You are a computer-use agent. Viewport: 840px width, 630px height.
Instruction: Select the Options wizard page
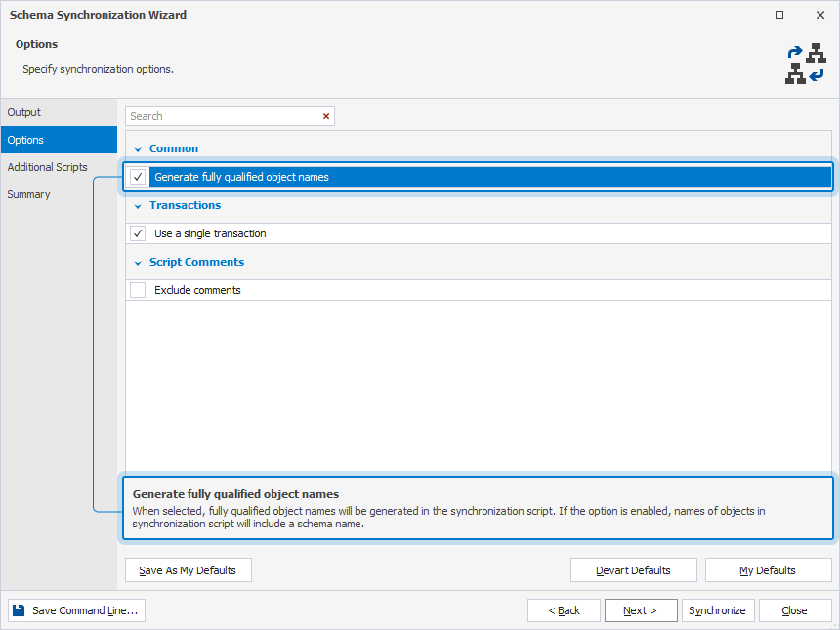coord(59,140)
